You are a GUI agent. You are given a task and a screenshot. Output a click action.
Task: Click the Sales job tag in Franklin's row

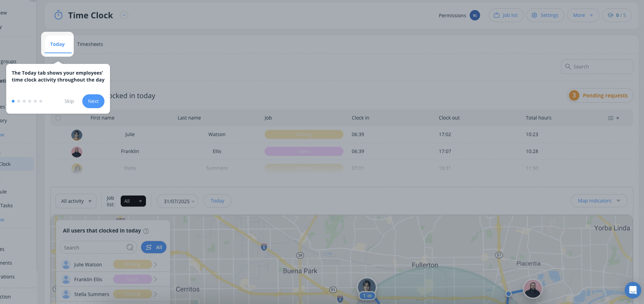(304, 151)
